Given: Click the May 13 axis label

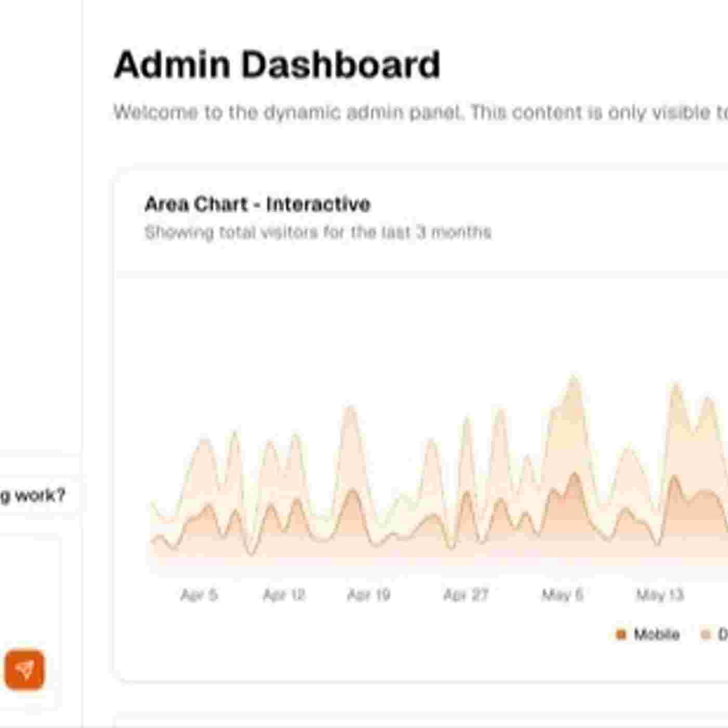Looking at the screenshot, I should 659,594.
